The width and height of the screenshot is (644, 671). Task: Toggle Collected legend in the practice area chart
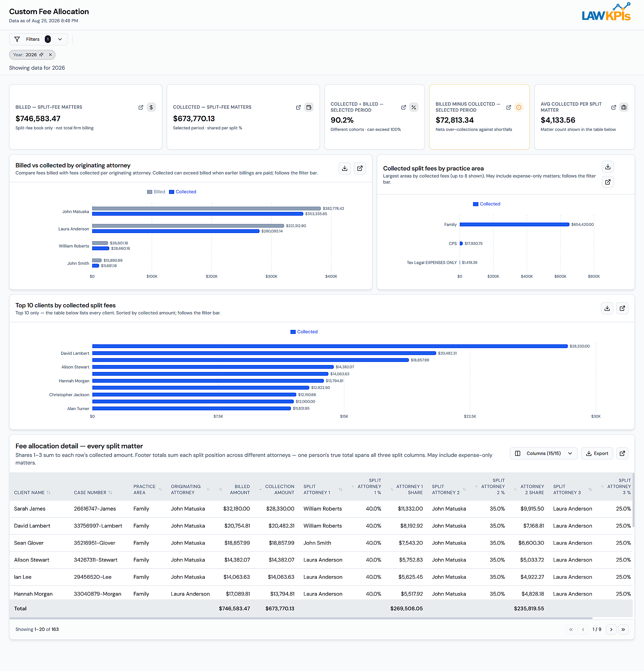[x=486, y=204]
